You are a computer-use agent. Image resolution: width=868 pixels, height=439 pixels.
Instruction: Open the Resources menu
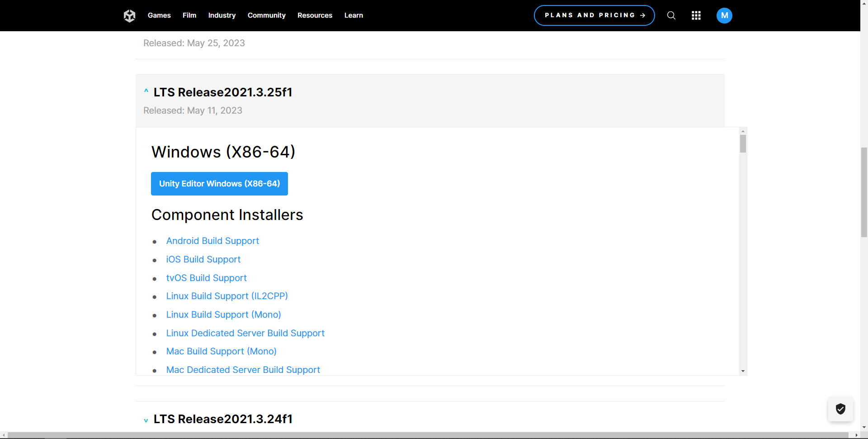(315, 15)
